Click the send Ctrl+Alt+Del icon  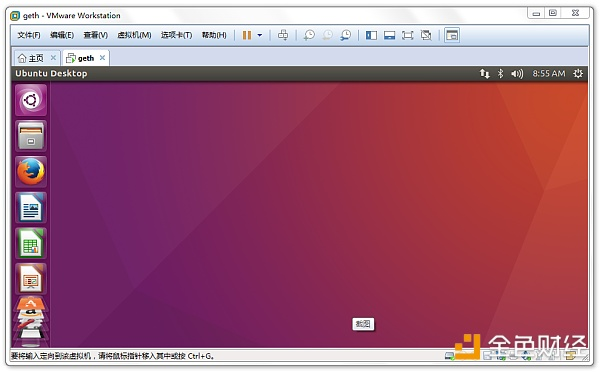pos(283,35)
